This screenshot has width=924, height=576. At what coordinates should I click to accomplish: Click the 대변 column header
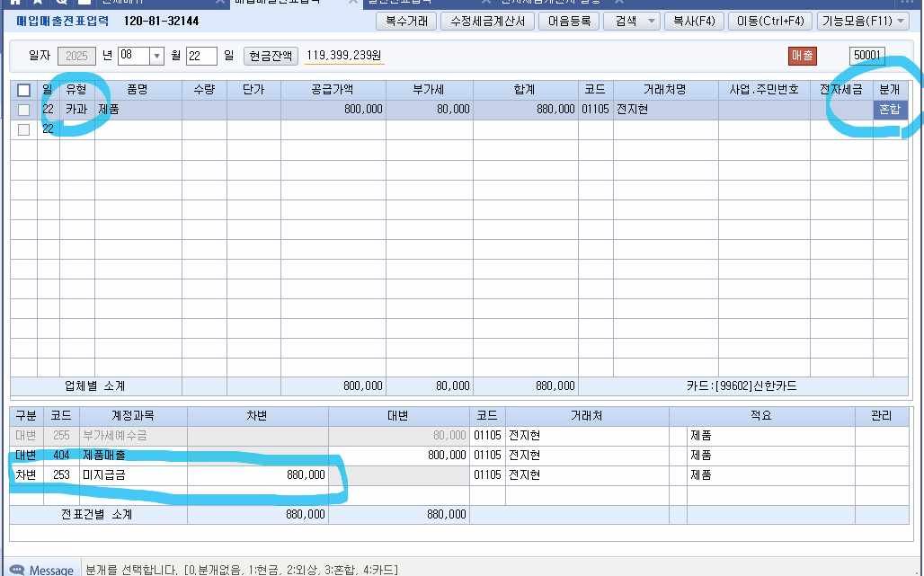[398, 416]
